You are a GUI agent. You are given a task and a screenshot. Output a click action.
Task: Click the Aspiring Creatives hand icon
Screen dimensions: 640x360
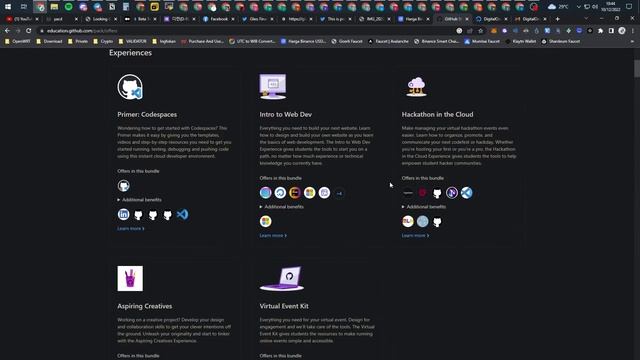point(130,278)
